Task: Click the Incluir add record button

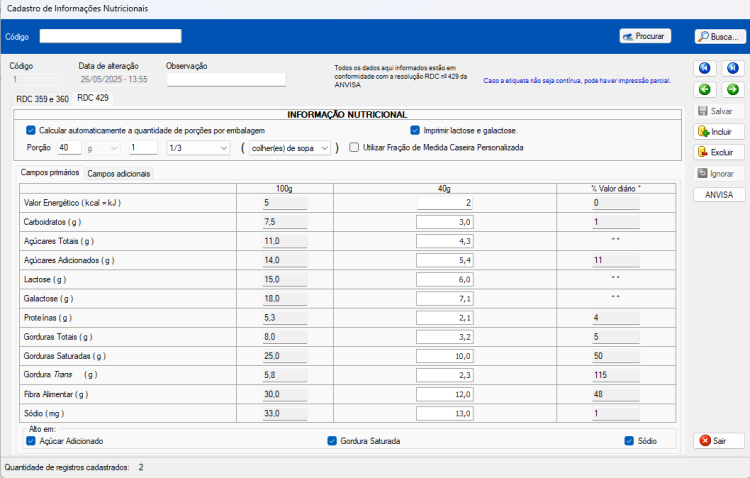Action: [719, 132]
